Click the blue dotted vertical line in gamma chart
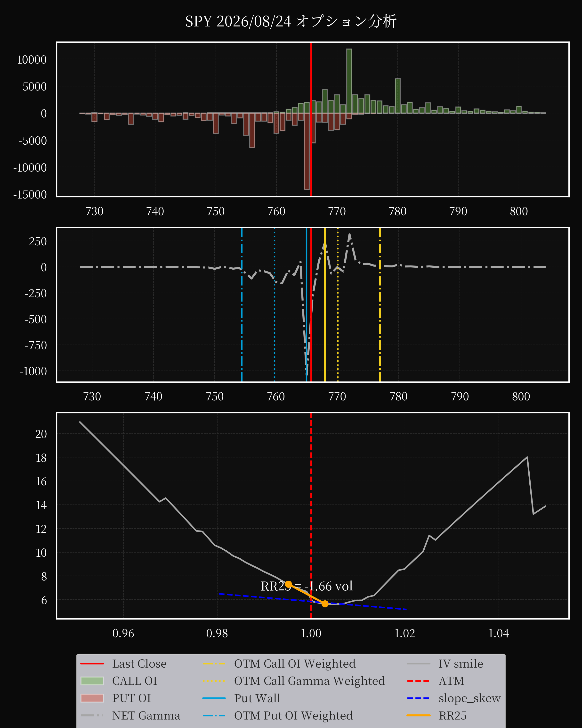 (x=275, y=305)
